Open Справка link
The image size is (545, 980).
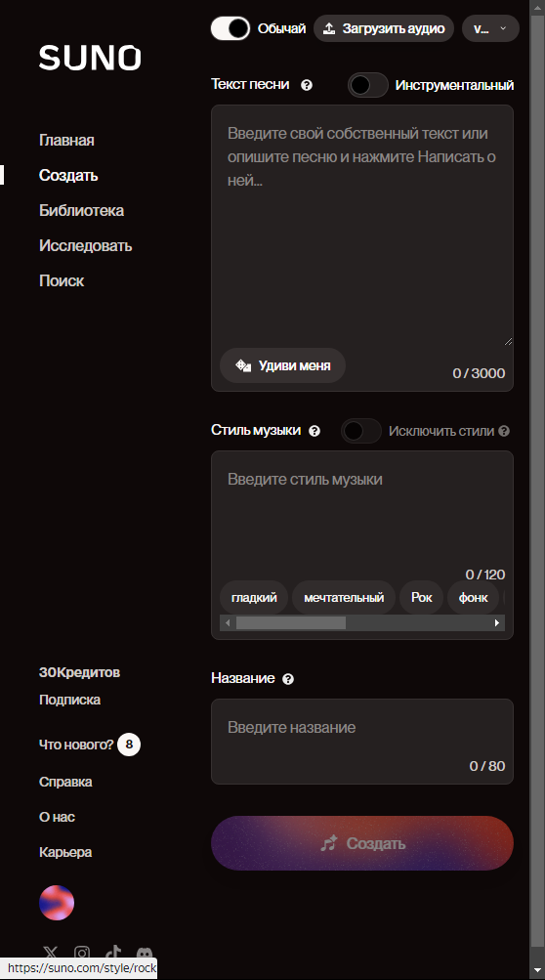pyautogui.click(x=65, y=782)
